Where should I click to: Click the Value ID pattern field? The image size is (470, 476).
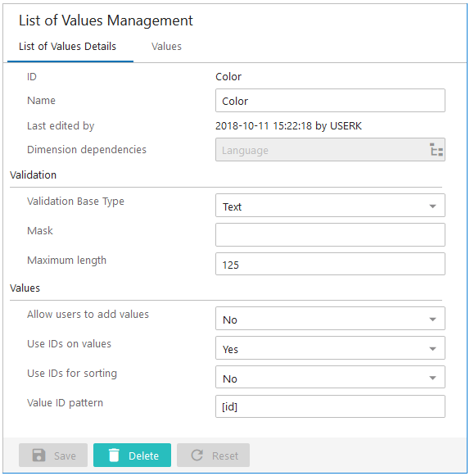pyautogui.click(x=330, y=406)
